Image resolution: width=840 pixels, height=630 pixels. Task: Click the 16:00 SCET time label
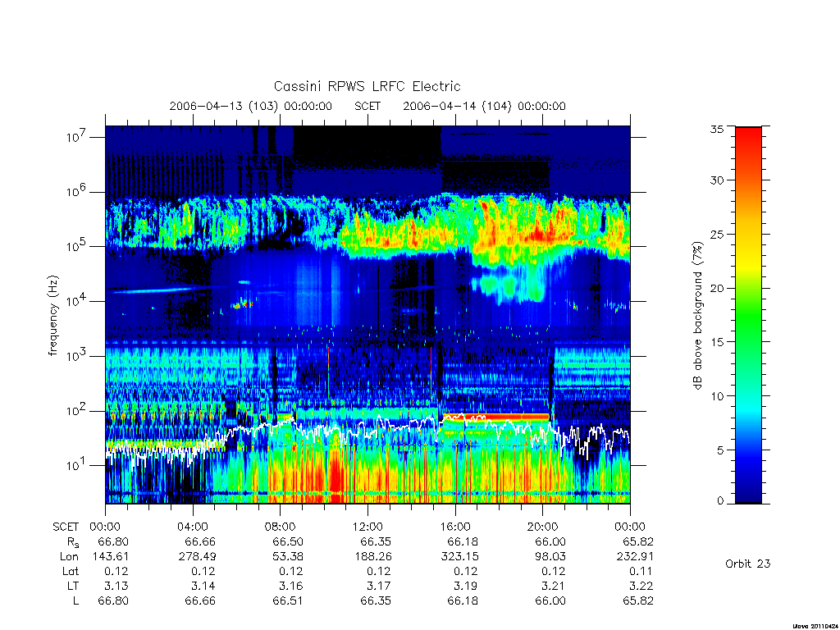[x=454, y=527]
